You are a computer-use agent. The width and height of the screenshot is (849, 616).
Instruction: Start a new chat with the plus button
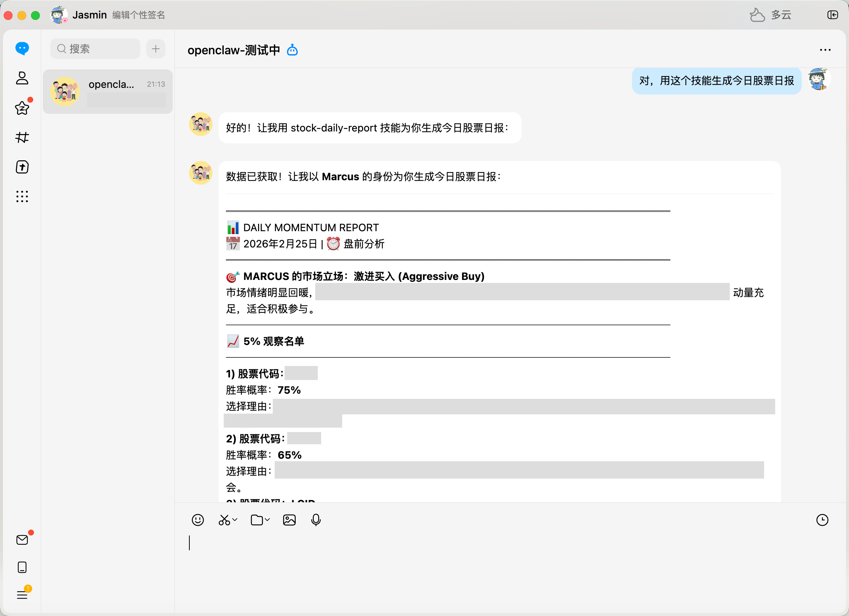click(156, 49)
